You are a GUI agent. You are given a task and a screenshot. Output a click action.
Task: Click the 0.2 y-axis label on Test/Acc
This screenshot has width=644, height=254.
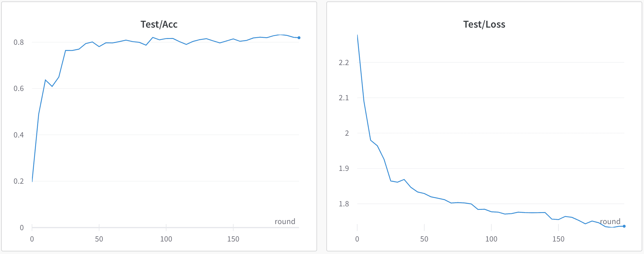pos(19,181)
